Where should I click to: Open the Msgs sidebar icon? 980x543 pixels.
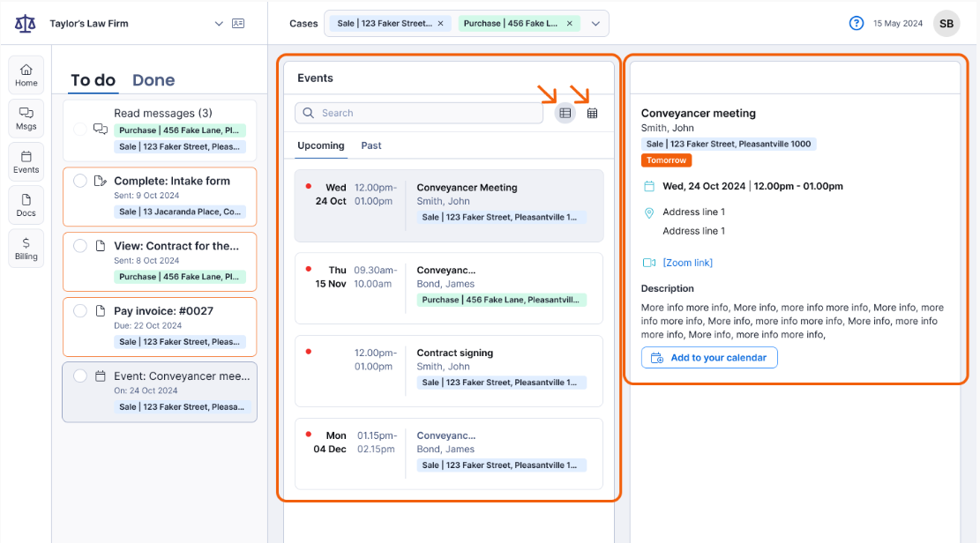pos(26,118)
